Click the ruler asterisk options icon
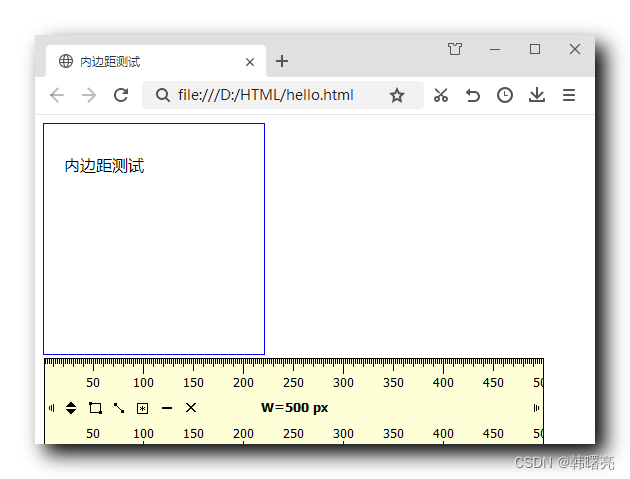 pyautogui.click(x=143, y=408)
